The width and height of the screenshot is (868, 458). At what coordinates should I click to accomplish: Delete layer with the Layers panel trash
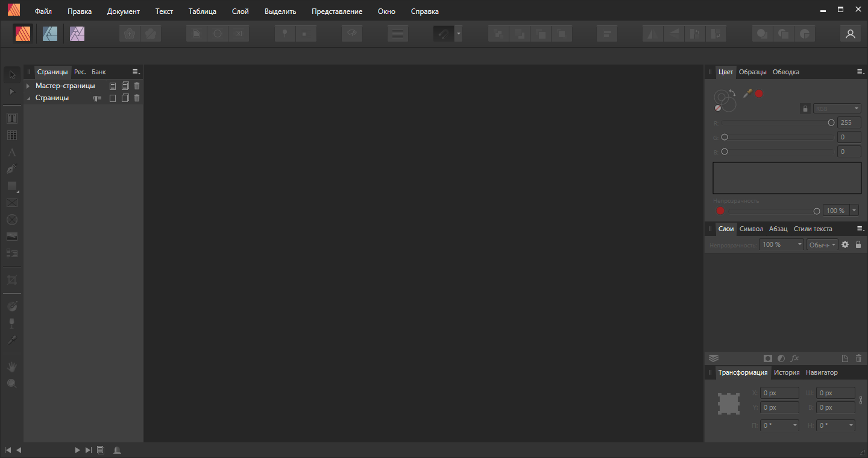[859, 358]
